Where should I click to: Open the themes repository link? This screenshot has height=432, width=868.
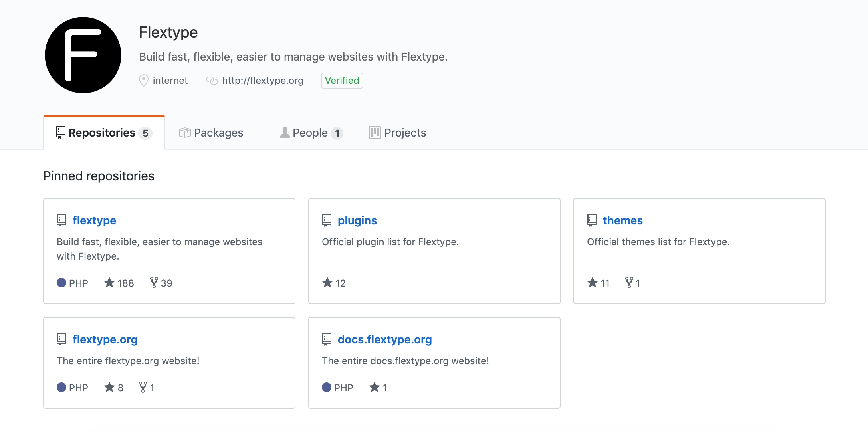(x=623, y=220)
